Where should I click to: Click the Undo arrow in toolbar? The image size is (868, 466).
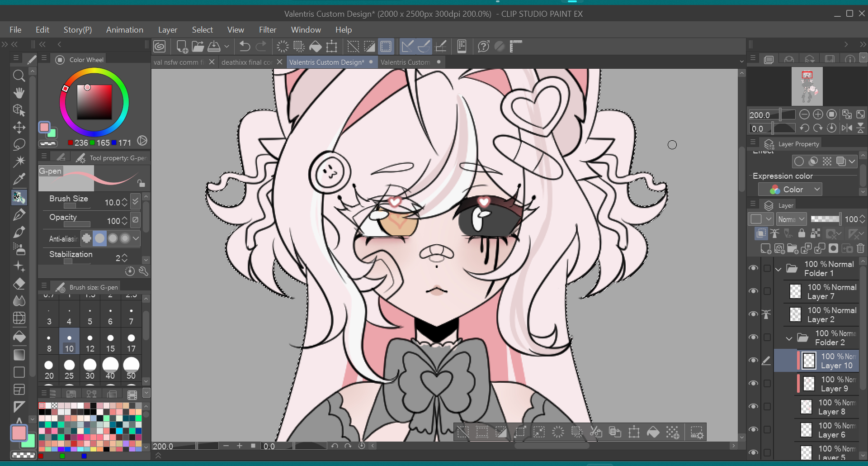pos(245,46)
